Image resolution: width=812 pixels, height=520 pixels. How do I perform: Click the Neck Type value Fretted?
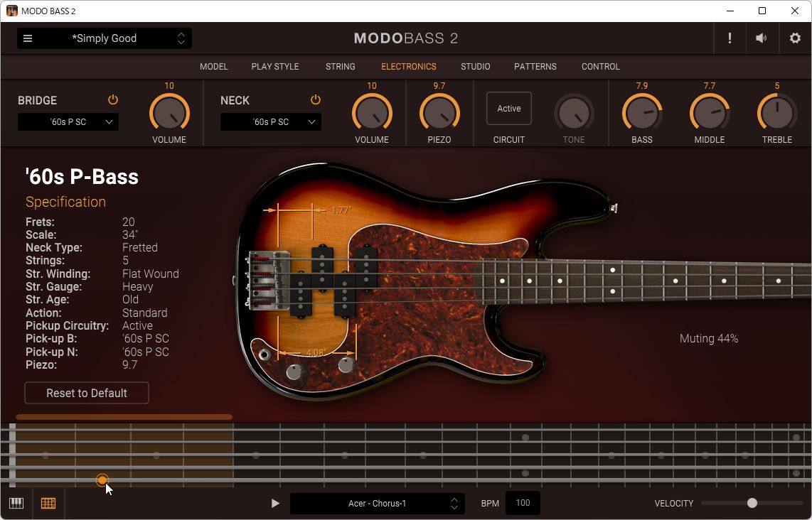140,247
